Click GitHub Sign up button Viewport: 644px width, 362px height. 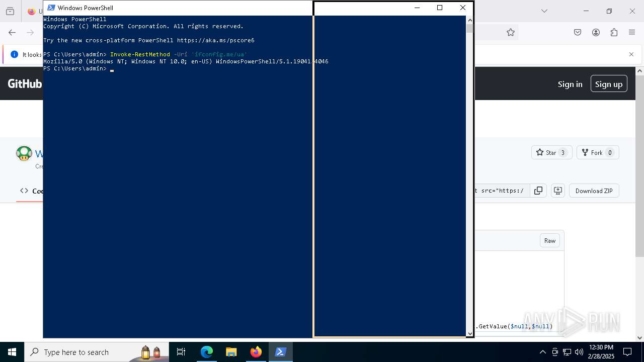609,84
